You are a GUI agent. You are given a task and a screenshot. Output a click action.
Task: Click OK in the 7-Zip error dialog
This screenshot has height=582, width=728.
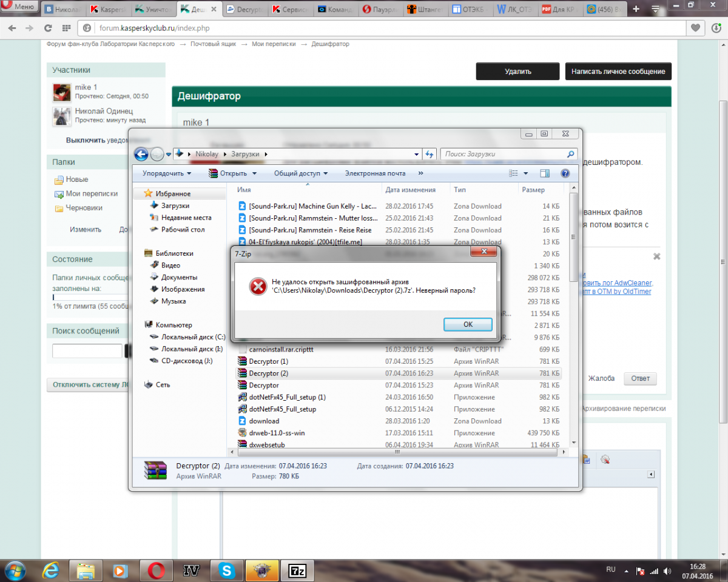click(468, 324)
